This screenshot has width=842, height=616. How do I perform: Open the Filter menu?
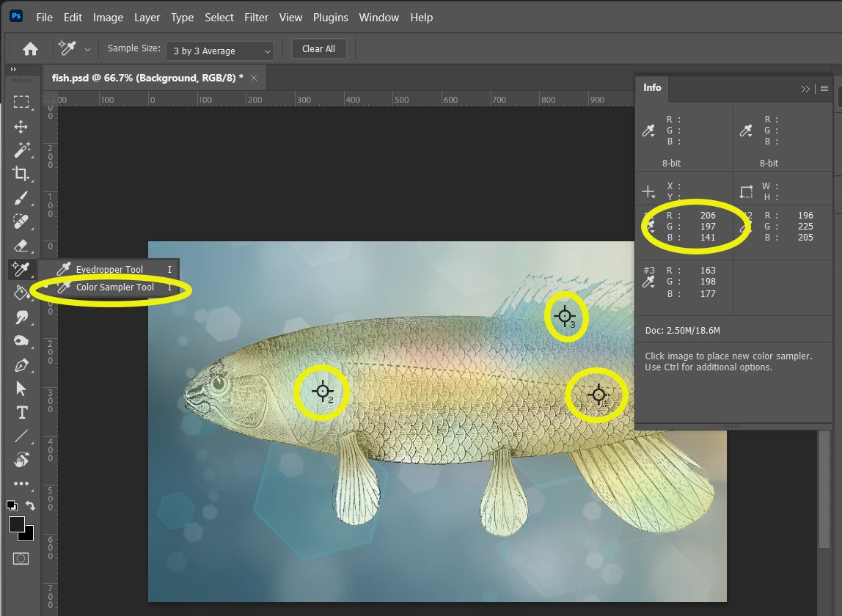coord(256,18)
